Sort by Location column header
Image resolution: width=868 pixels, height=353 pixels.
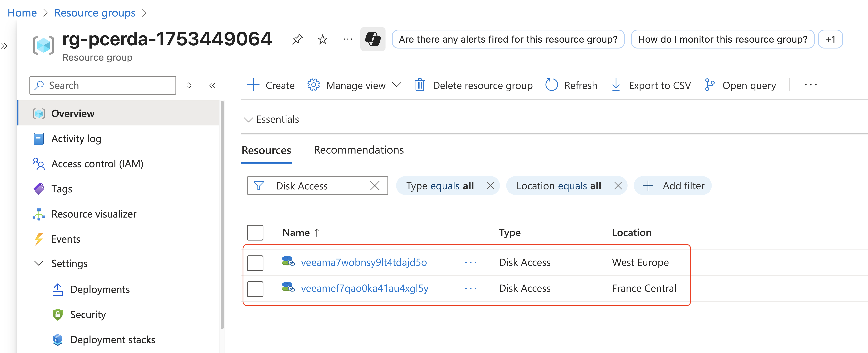coord(631,233)
